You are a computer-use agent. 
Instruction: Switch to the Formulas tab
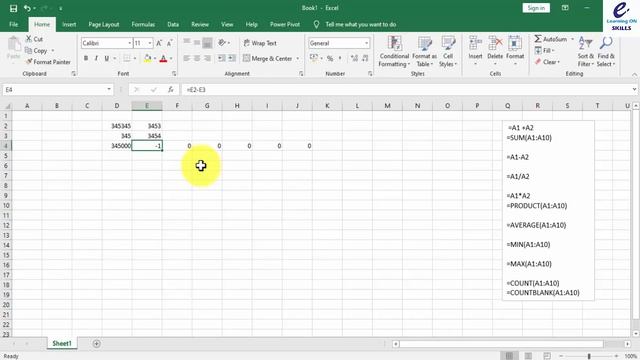click(x=143, y=24)
